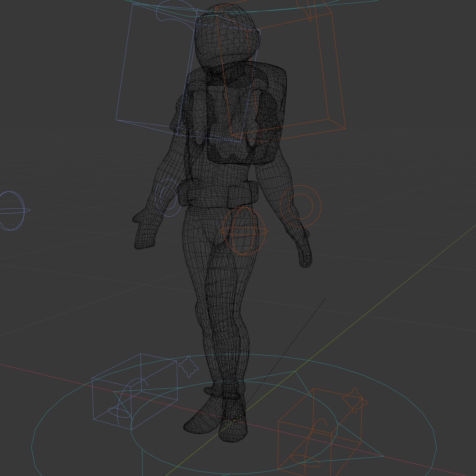Select the orange double-ring hand control
This screenshot has height=476, width=476.
[x=300, y=206]
